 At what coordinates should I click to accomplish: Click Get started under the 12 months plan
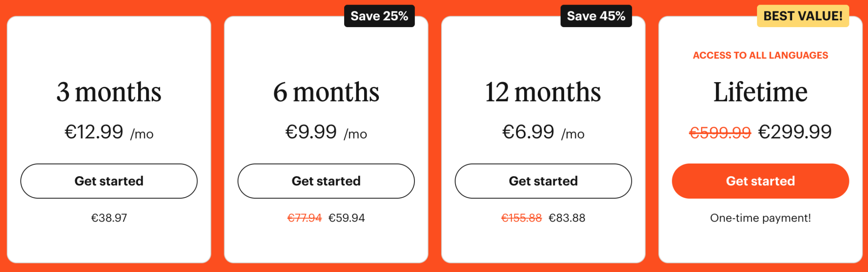(543, 181)
